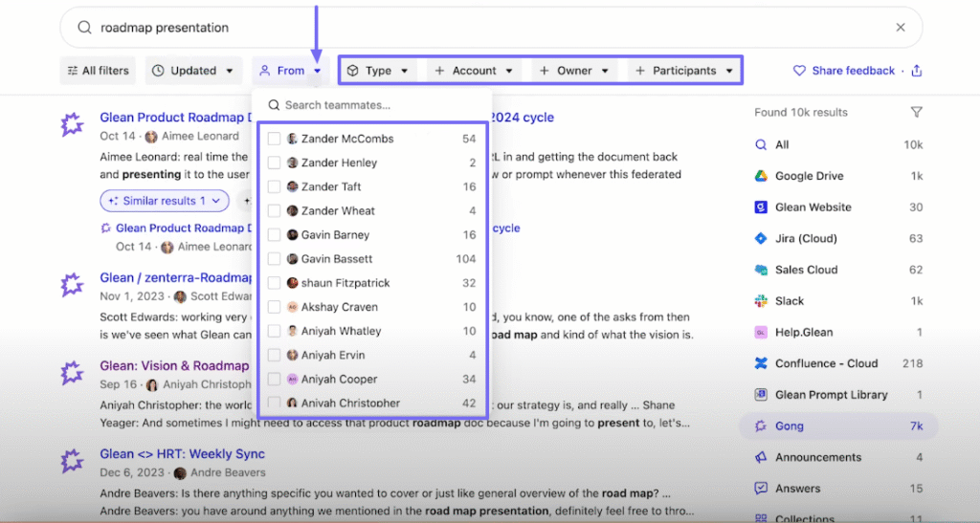Check the Gavin Barney checkbox
The image size is (980, 523).
pos(274,234)
